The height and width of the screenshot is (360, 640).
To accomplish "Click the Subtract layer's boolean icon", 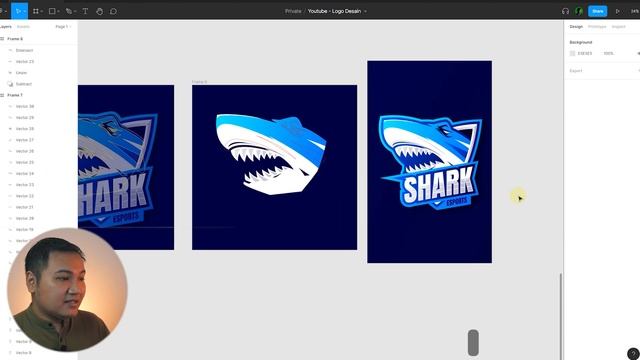I will 10,84.
